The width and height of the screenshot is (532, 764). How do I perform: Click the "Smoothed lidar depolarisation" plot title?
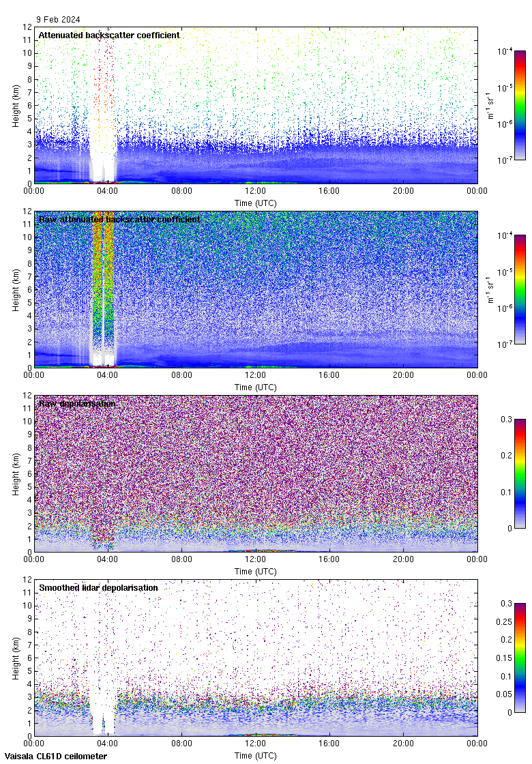pos(98,587)
